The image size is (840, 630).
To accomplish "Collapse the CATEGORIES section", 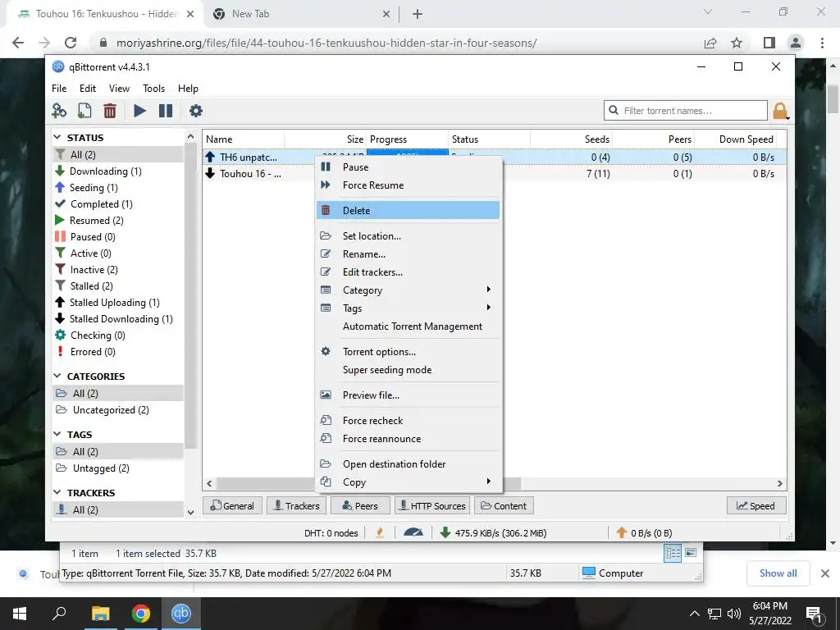I will tap(58, 376).
